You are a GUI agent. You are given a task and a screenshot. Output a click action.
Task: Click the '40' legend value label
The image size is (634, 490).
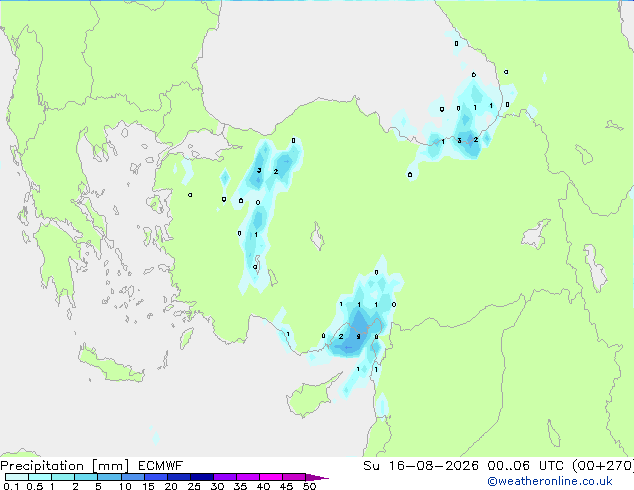point(263,486)
